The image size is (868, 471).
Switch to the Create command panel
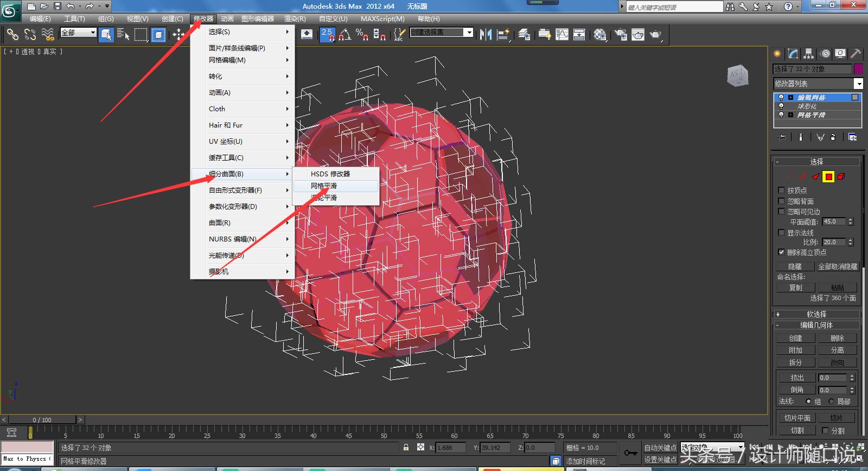pyautogui.click(x=777, y=54)
